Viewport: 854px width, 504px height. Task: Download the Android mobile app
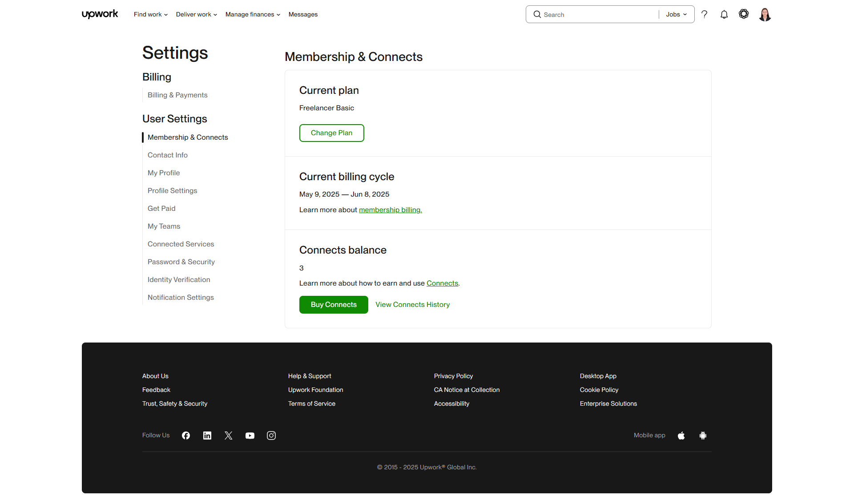(x=703, y=435)
